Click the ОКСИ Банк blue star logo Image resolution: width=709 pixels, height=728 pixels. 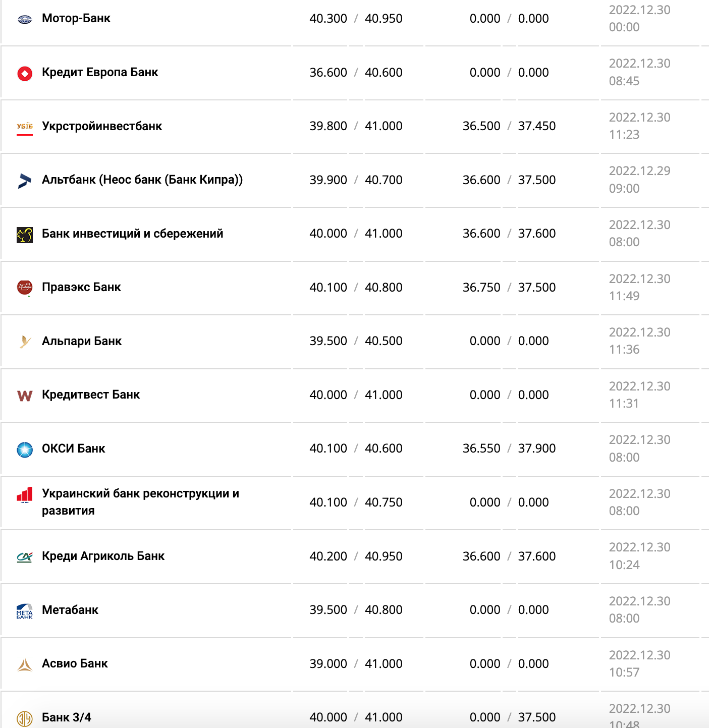coord(24,450)
